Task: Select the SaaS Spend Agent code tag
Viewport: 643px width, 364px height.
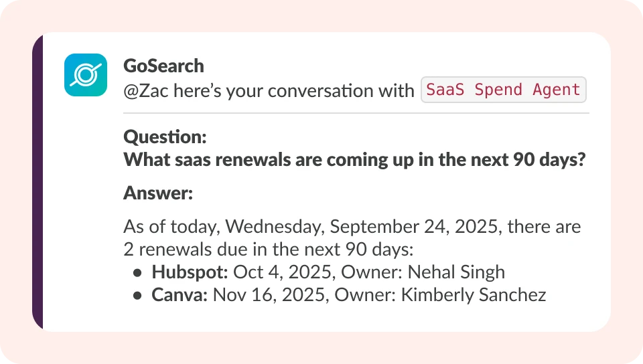Action: [x=503, y=90]
